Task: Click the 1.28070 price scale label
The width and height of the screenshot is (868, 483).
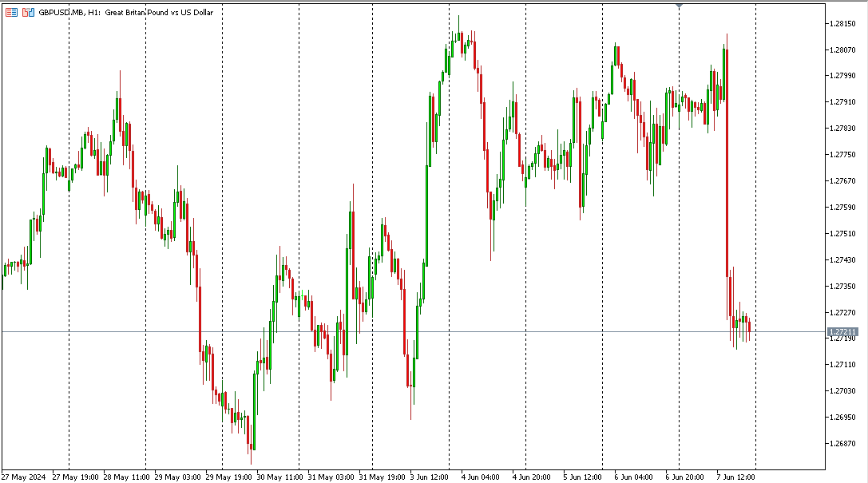Action: (842, 49)
